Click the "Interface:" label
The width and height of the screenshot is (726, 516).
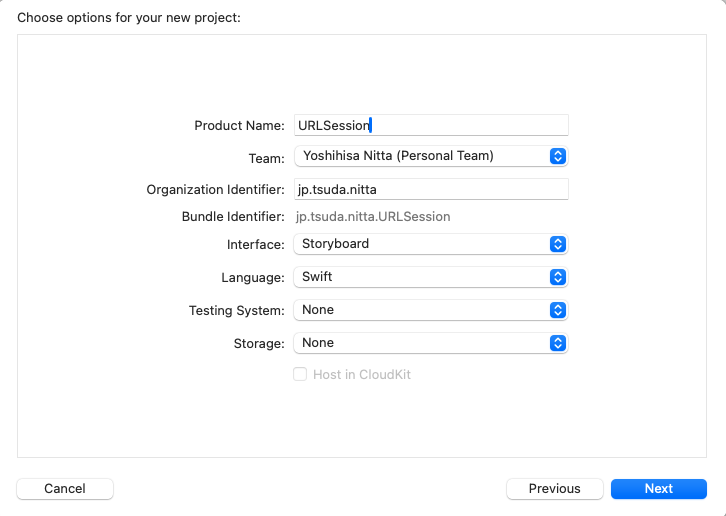pos(256,245)
